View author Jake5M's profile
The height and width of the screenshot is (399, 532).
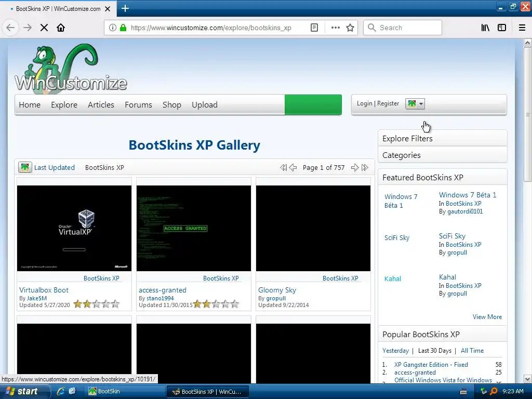(x=37, y=298)
